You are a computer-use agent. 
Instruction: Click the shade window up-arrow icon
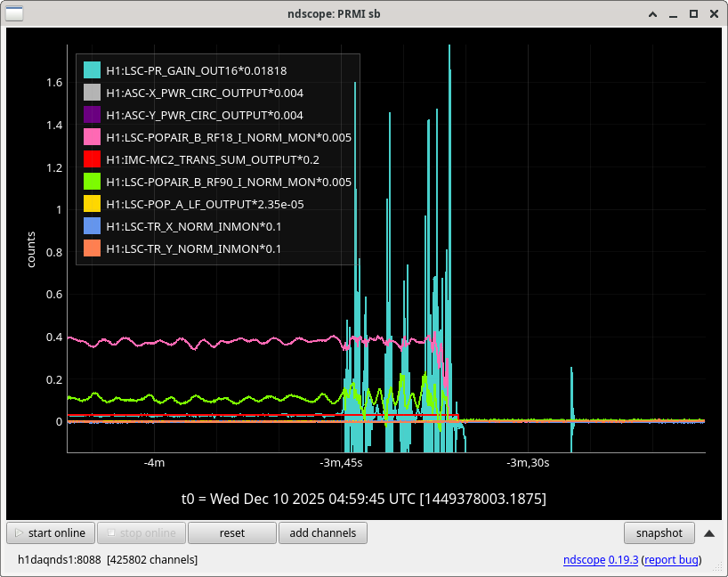(x=653, y=13)
